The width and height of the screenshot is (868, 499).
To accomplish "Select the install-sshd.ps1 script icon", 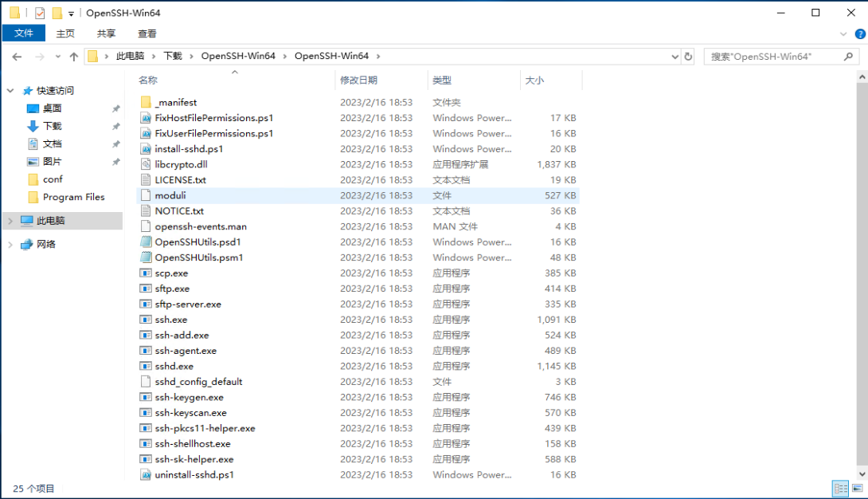I will [x=146, y=149].
